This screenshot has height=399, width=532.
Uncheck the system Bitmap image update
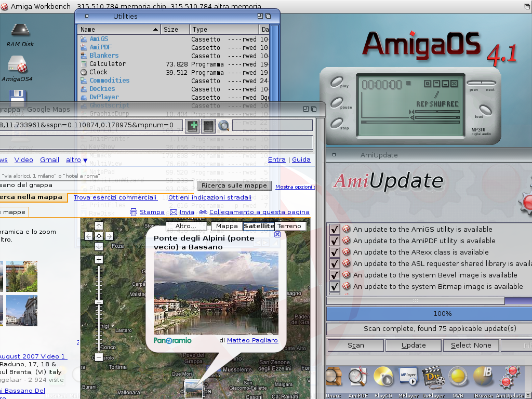coord(335,287)
